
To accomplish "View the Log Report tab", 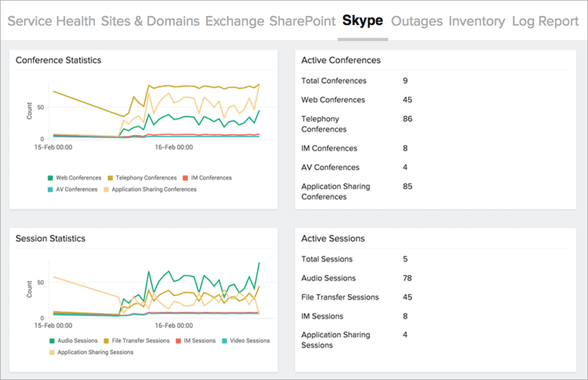I will pos(545,20).
